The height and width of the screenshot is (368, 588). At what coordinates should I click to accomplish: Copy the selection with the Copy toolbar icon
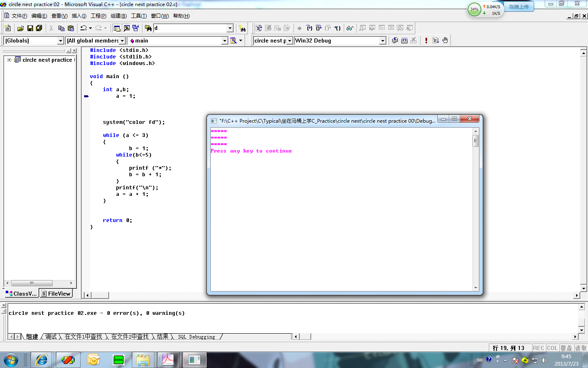click(61, 28)
